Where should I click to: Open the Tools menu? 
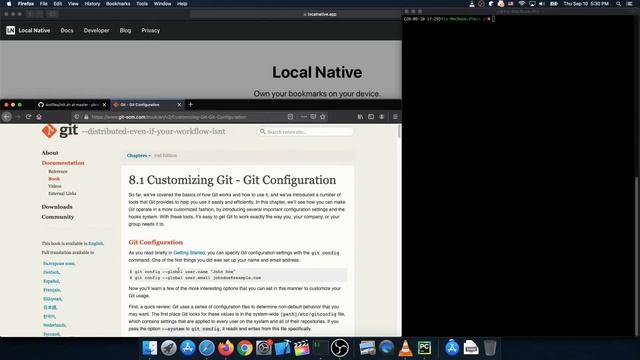142,4
